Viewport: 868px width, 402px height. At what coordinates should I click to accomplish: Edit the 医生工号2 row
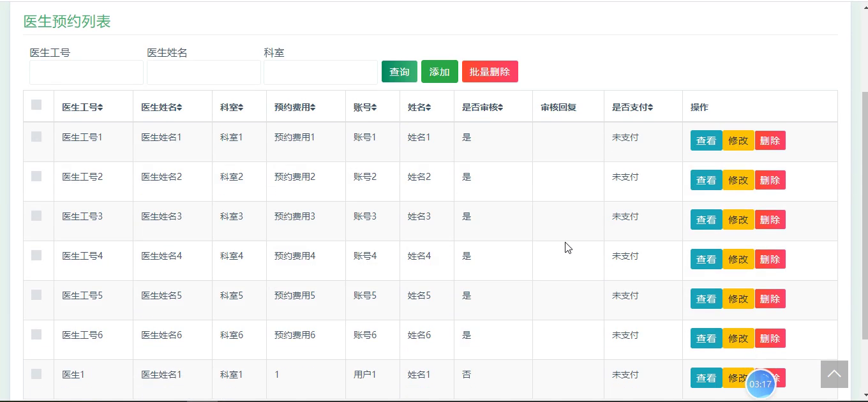[738, 180]
